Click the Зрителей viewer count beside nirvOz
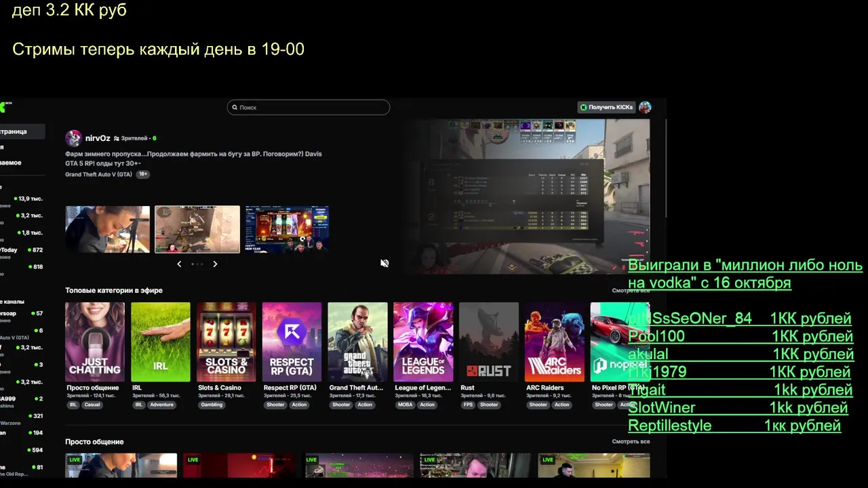868x488 pixels. point(135,138)
